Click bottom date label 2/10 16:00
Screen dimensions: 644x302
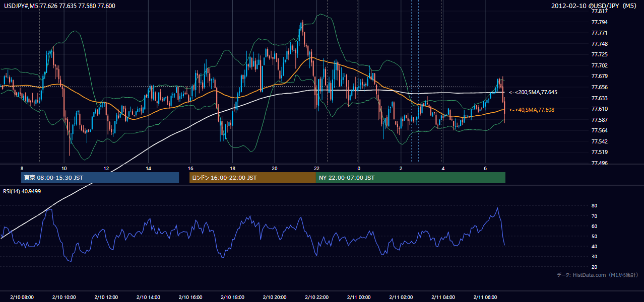190,297
